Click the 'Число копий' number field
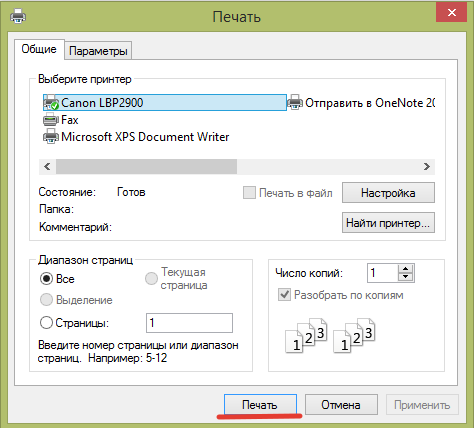474x428 pixels. [383, 273]
